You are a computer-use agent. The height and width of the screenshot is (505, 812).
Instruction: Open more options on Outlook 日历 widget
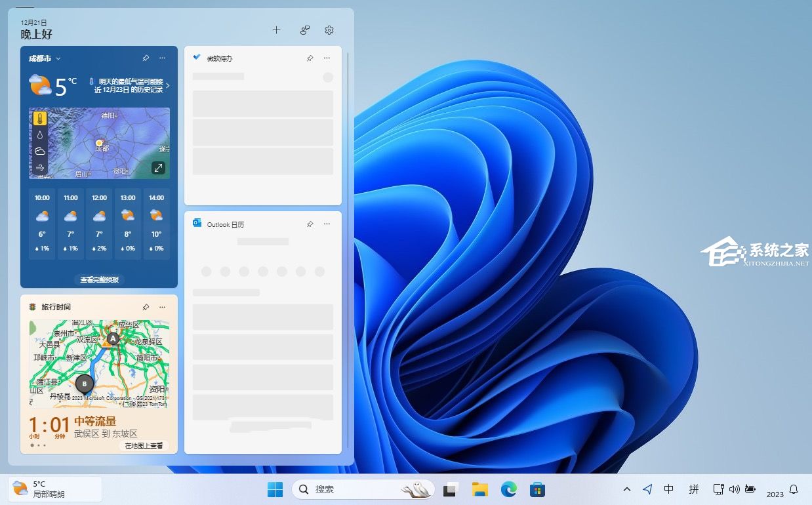pyautogui.click(x=327, y=224)
